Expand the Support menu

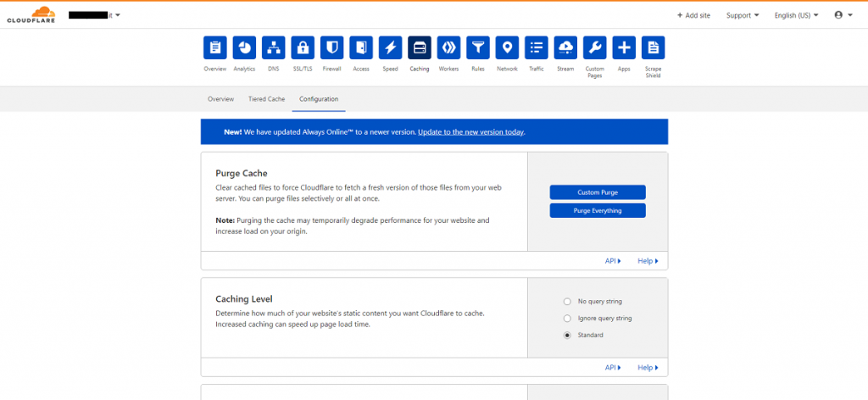click(743, 15)
